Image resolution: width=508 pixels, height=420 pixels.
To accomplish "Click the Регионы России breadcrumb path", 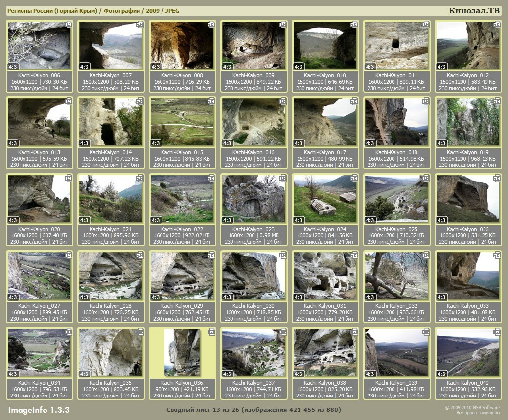I will [x=93, y=11].
